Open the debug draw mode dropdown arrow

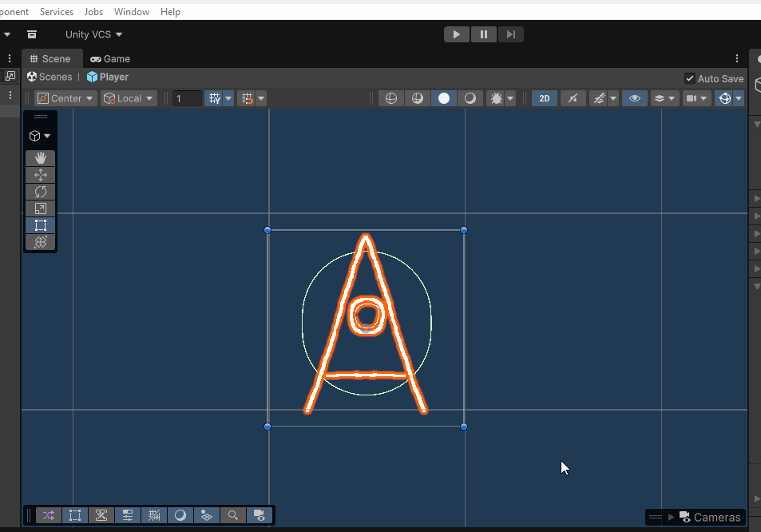pyautogui.click(x=510, y=98)
